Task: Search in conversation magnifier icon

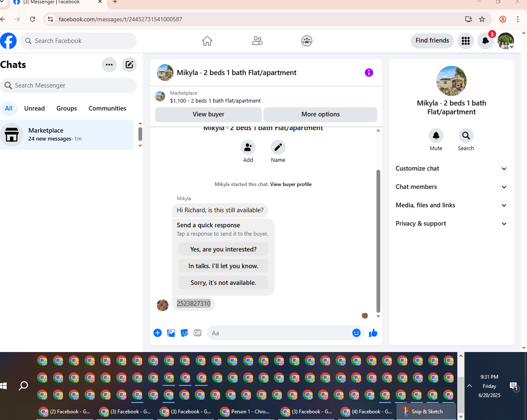Action: tap(466, 136)
